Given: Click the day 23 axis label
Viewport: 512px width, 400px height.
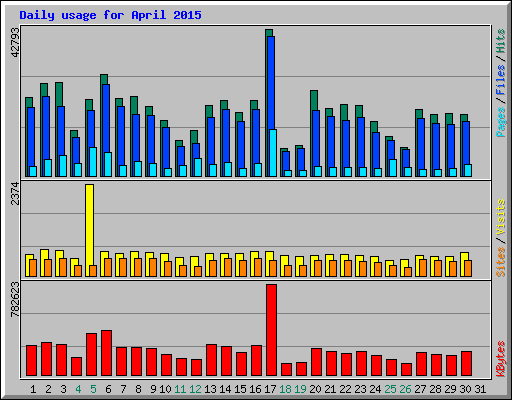Looking at the screenshot, I should point(360,389).
